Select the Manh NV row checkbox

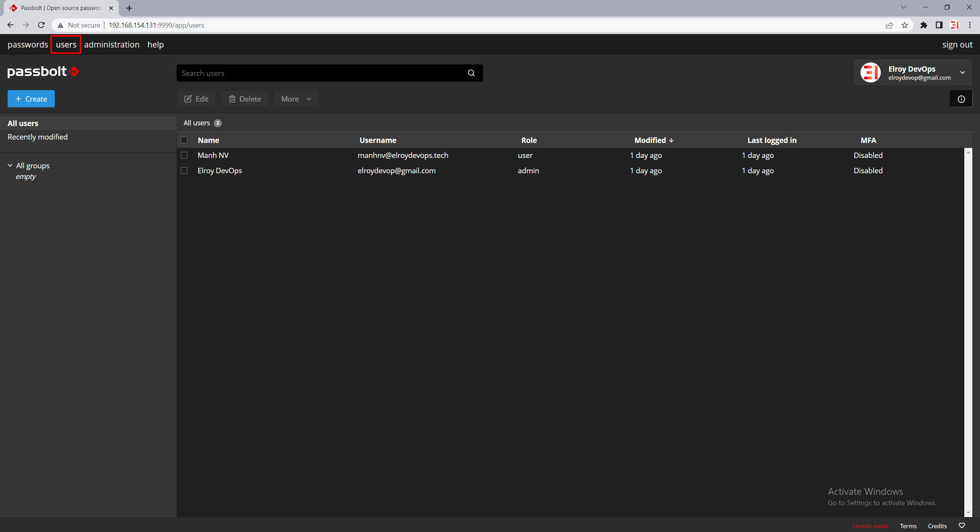184,155
